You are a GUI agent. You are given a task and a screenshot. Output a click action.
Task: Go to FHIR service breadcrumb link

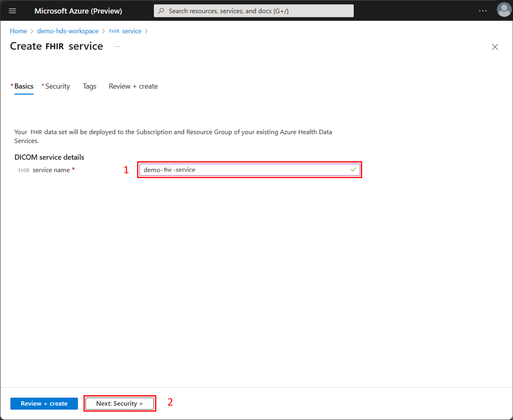[125, 31]
